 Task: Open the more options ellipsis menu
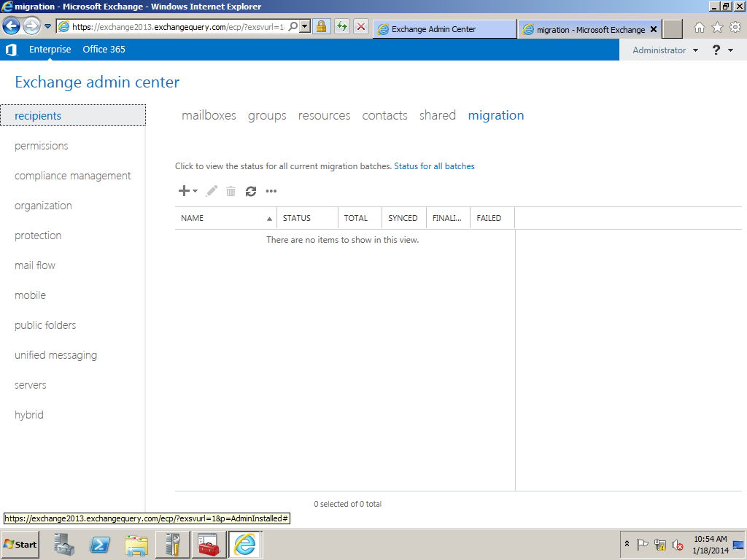click(271, 191)
